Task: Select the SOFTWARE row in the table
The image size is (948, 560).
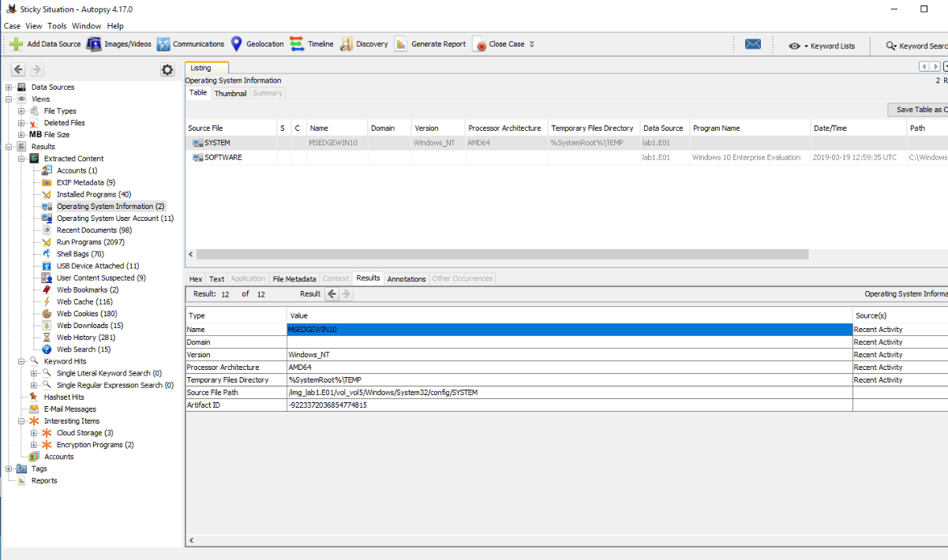Action: click(x=566, y=157)
